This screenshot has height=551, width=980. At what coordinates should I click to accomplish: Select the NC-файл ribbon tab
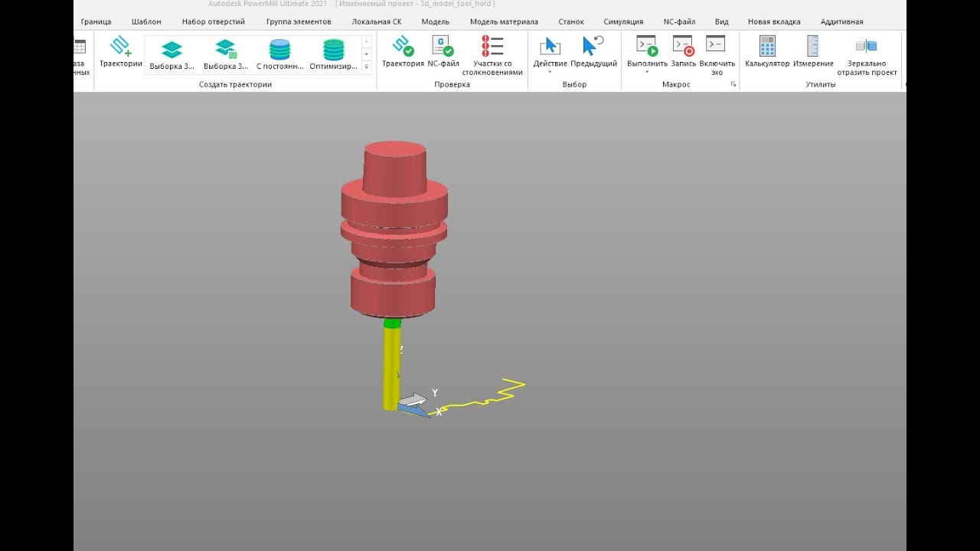click(679, 21)
